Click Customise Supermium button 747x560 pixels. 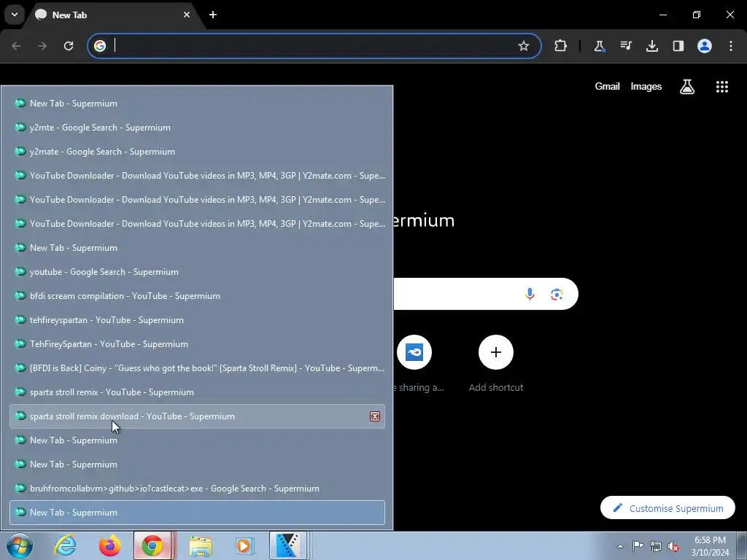point(667,508)
